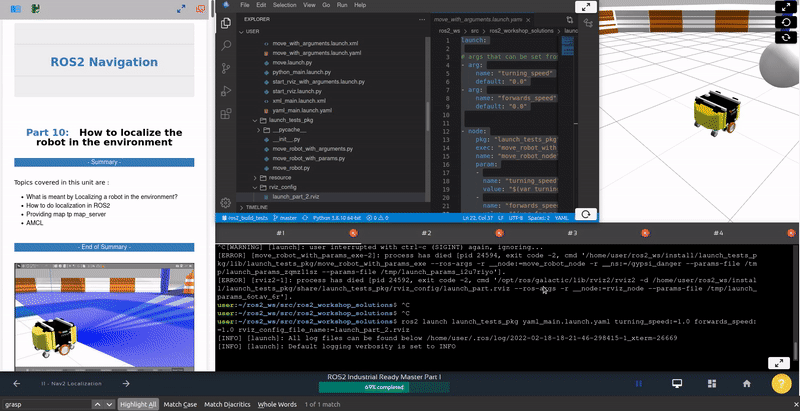This screenshot has width=800, height=411.
Task: Expand the notebook panel with blue arrows icon
Action: [x=181, y=9]
